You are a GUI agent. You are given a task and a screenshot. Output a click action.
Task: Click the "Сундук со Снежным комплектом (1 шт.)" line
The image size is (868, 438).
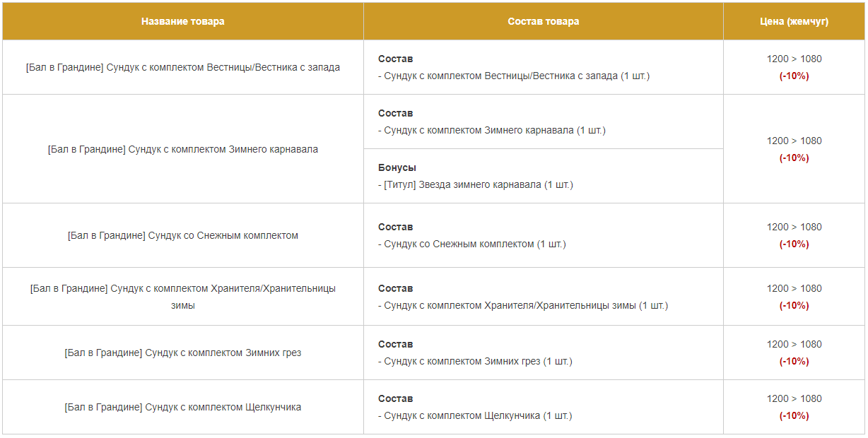tap(471, 244)
